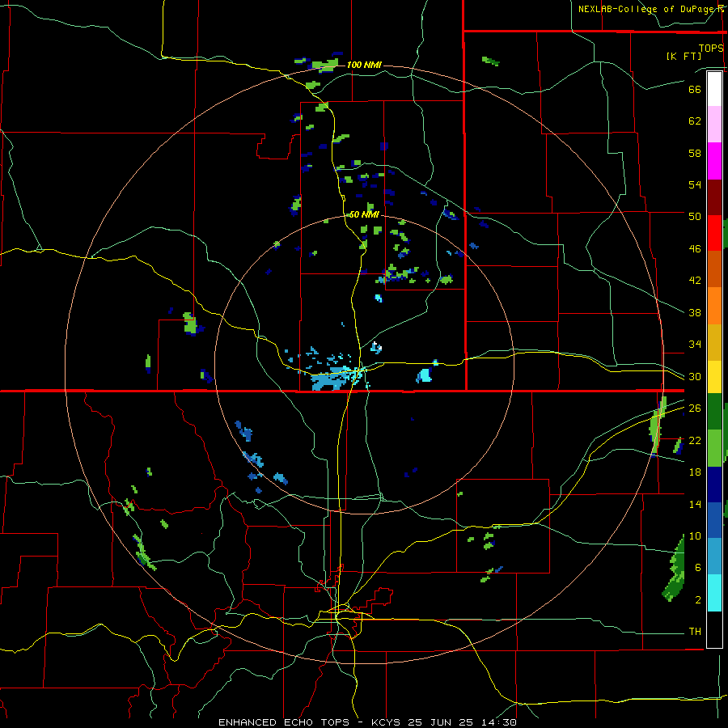Screen dimensions: 728x728
Task: Select the 22 tick label
Action: 695,441
